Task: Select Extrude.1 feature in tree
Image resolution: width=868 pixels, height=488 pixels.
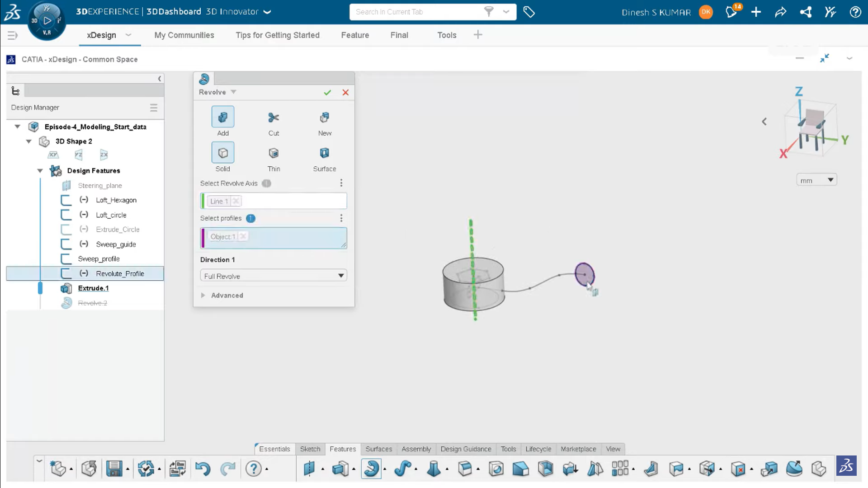Action: [93, 288]
